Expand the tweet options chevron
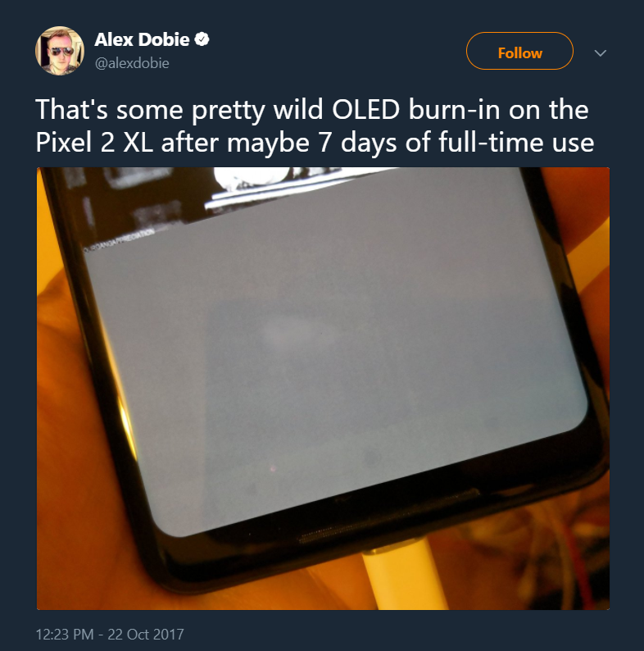Screen dimensions: 644x651 pos(600,53)
